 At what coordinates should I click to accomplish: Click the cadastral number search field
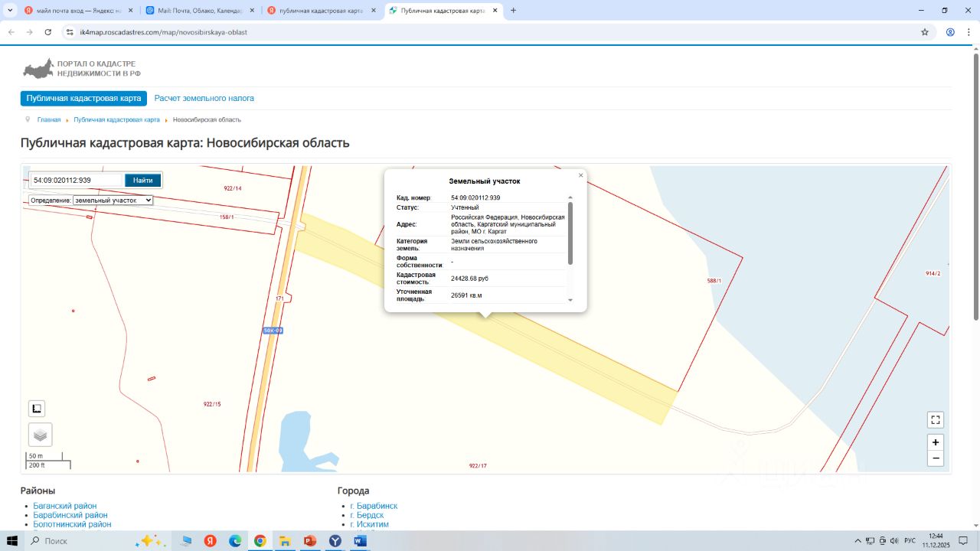(x=76, y=181)
